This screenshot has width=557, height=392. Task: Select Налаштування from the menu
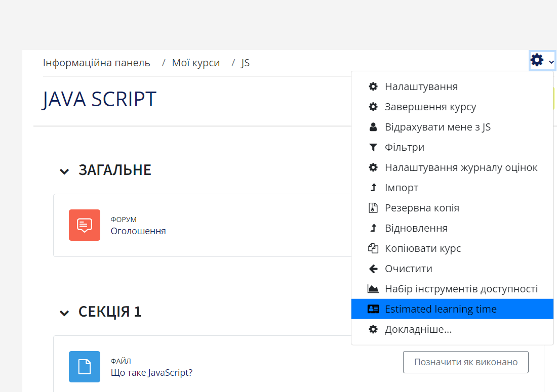point(421,86)
